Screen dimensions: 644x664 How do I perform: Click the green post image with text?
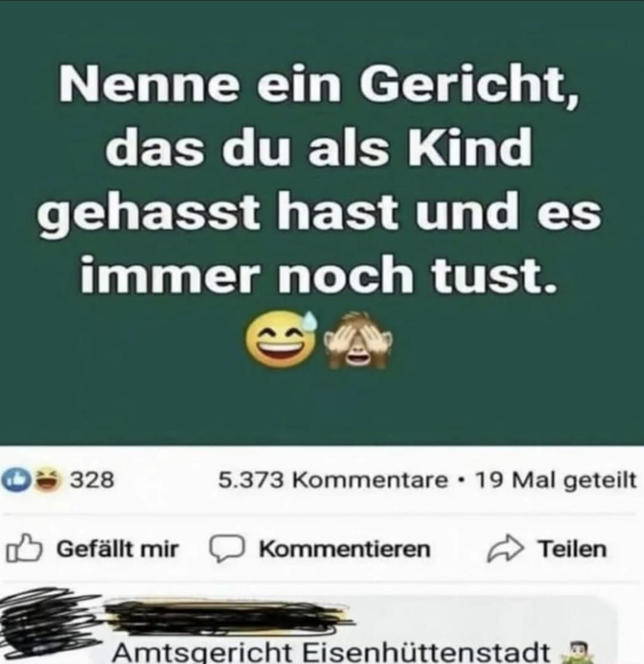pyautogui.click(x=322, y=223)
